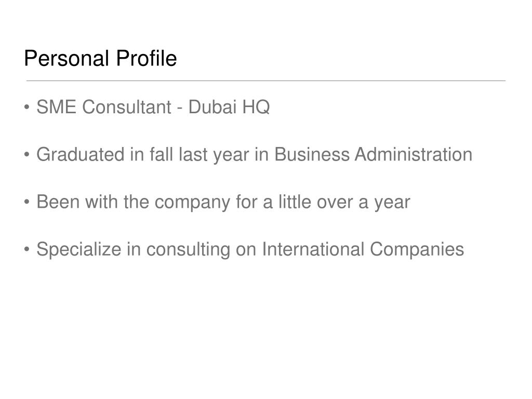Click the word 'HQ' in first bullet
The width and height of the screenshot is (532, 399).
click(256, 107)
